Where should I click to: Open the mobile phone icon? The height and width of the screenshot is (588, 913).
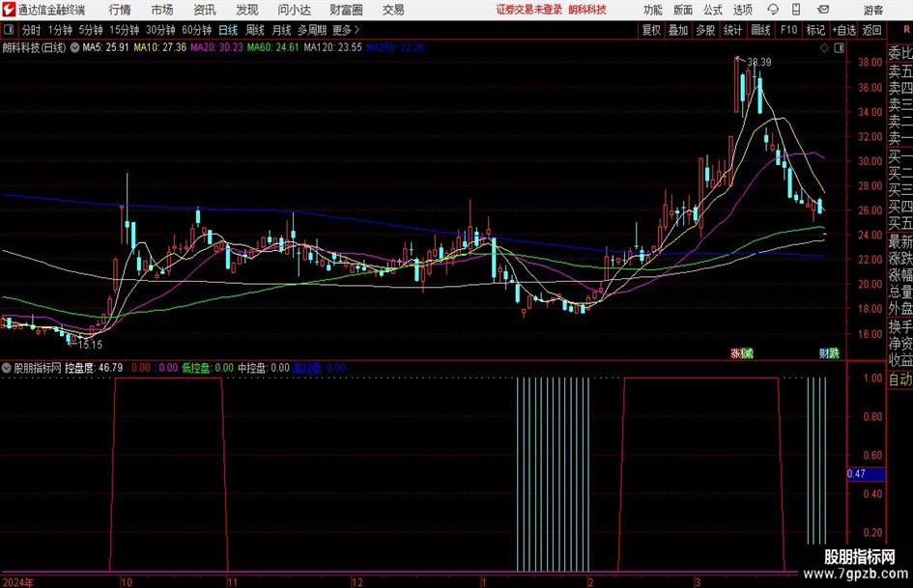click(796, 10)
